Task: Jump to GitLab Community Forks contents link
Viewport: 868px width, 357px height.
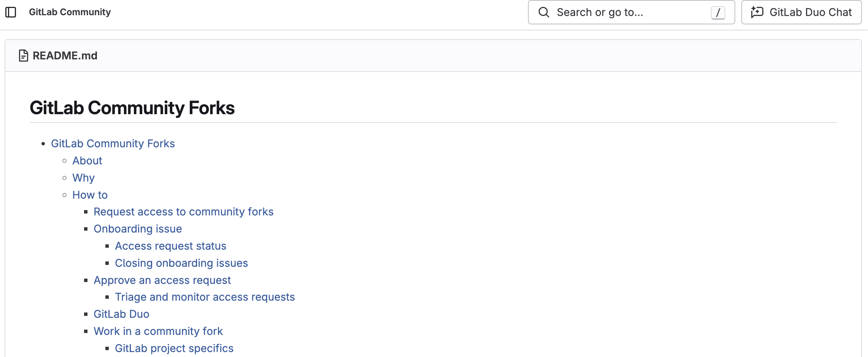Action: tap(113, 143)
